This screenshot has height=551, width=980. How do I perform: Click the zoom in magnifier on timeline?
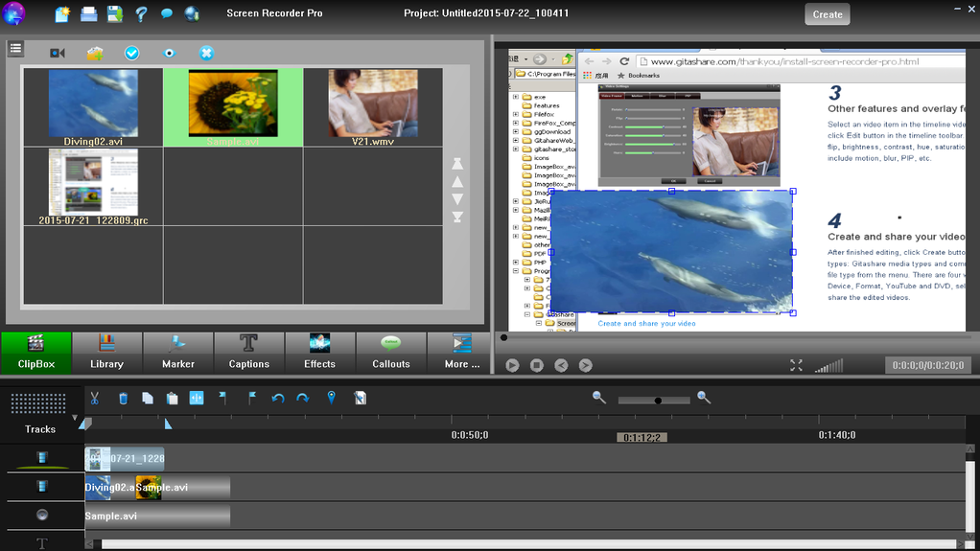click(x=704, y=398)
